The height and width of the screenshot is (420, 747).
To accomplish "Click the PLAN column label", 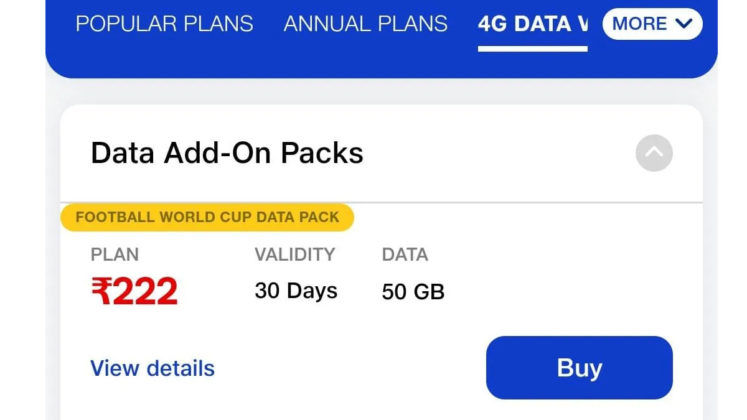I will point(114,255).
